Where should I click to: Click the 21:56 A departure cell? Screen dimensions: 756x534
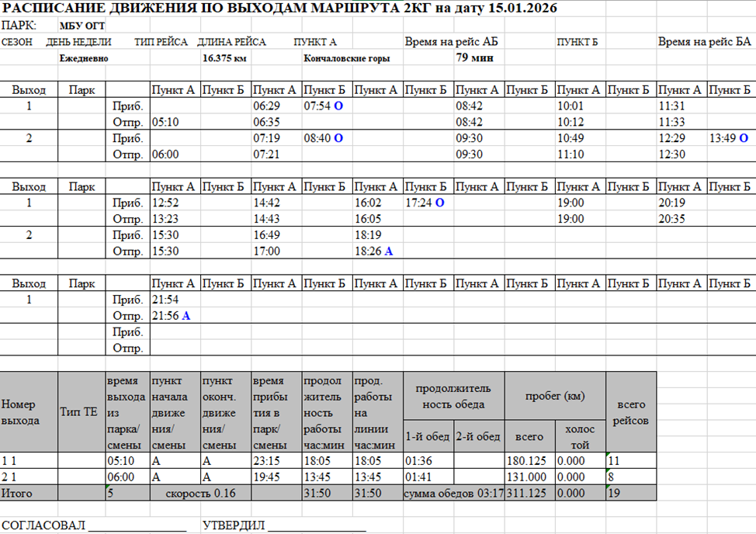[172, 316]
